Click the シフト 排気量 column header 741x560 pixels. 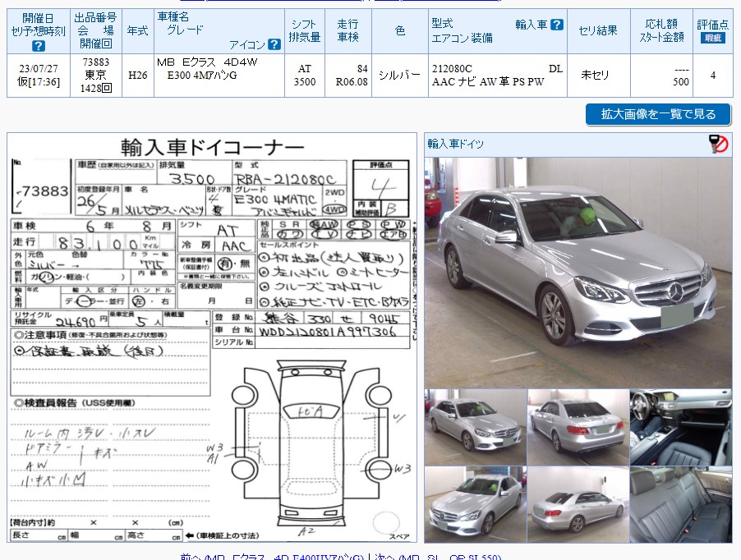(x=305, y=31)
